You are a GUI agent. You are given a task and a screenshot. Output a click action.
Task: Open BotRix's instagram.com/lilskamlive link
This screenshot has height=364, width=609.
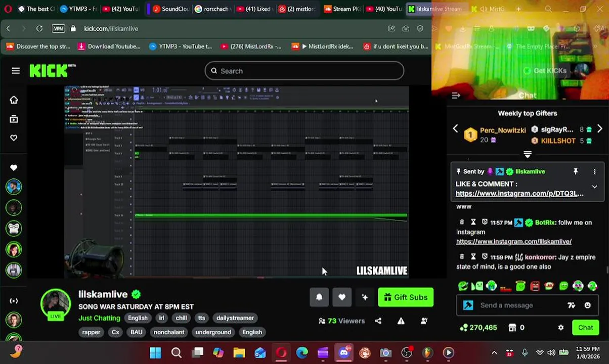[x=513, y=242]
